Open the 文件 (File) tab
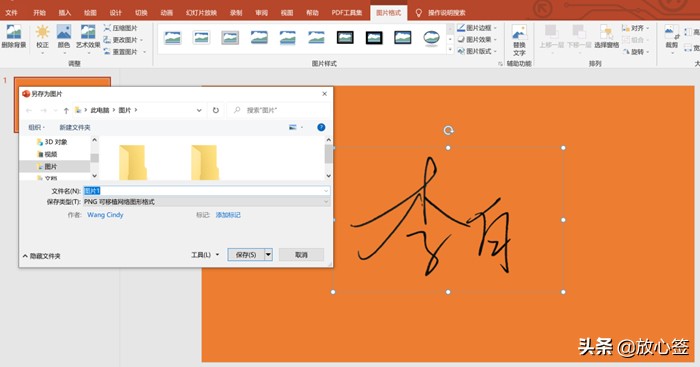 pos(12,13)
